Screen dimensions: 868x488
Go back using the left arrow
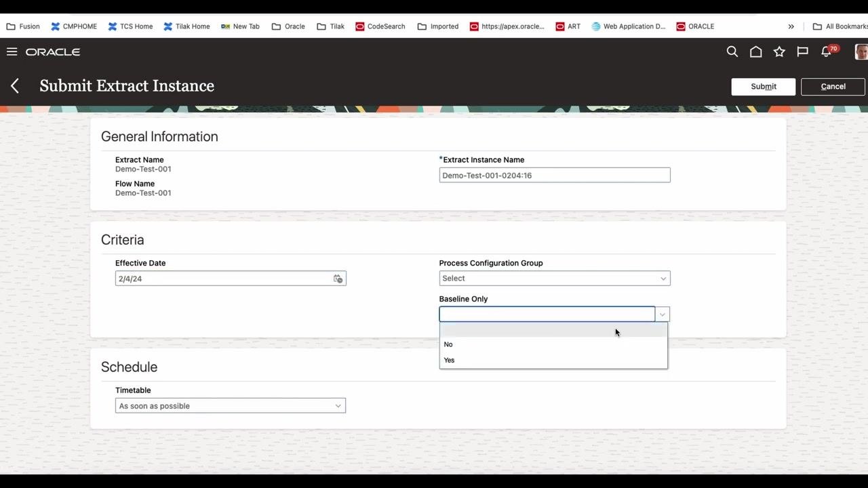[x=15, y=86]
